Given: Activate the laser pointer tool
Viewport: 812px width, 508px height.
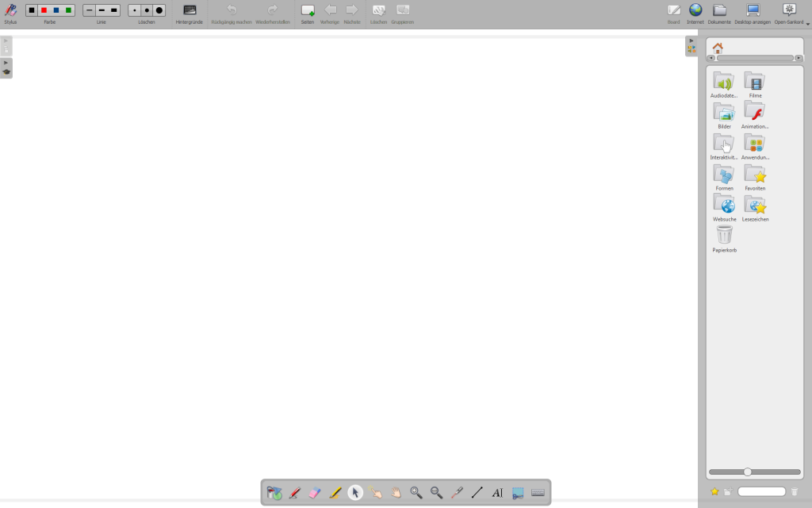Looking at the screenshot, I should point(457,493).
